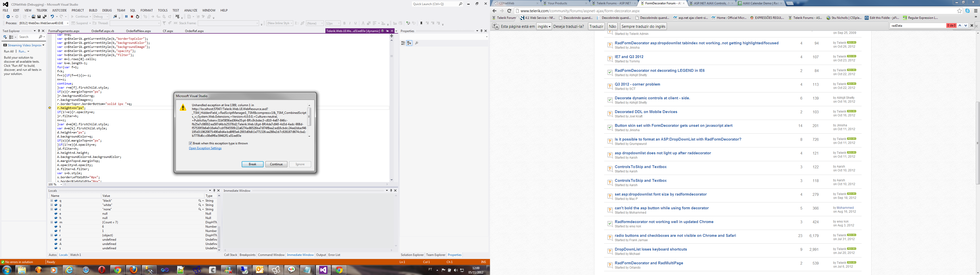Open the TELERIK menu
The height and width of the screenshot is (275, 980).
pos(42,10)
